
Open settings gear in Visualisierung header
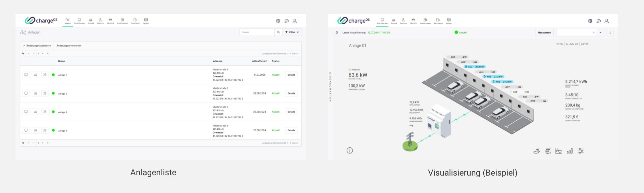[x=590, y=21]
